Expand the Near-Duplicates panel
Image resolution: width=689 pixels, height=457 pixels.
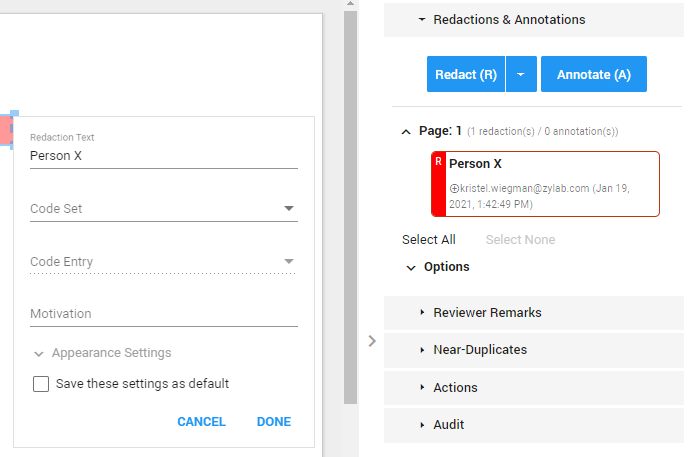click(534, 350)
